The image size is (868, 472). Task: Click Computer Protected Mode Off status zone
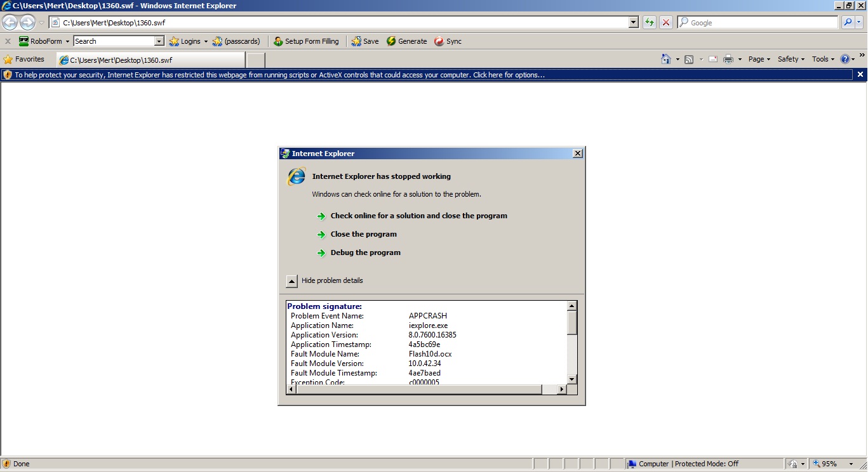coord(704,464)
